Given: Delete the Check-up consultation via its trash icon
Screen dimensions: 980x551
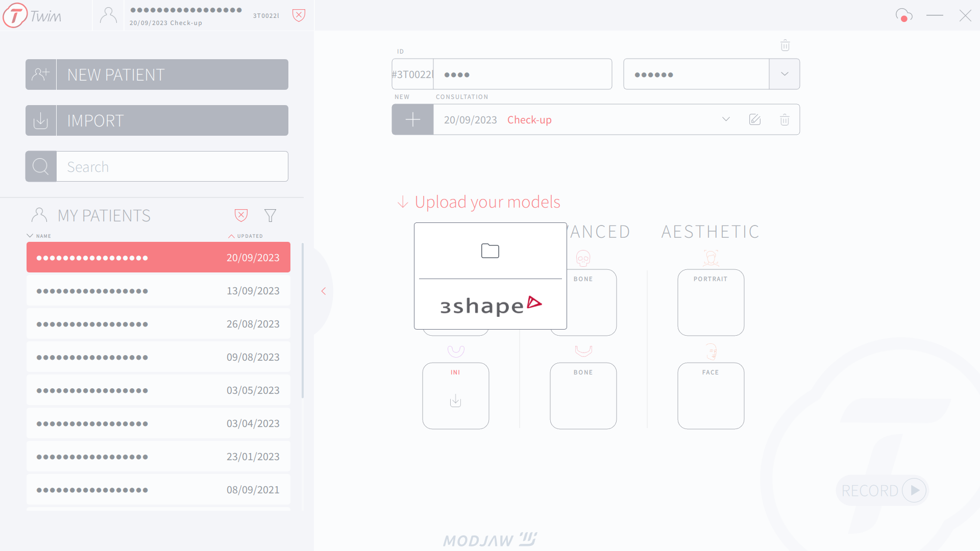Looking at the screenshot, I should point(785,119).
